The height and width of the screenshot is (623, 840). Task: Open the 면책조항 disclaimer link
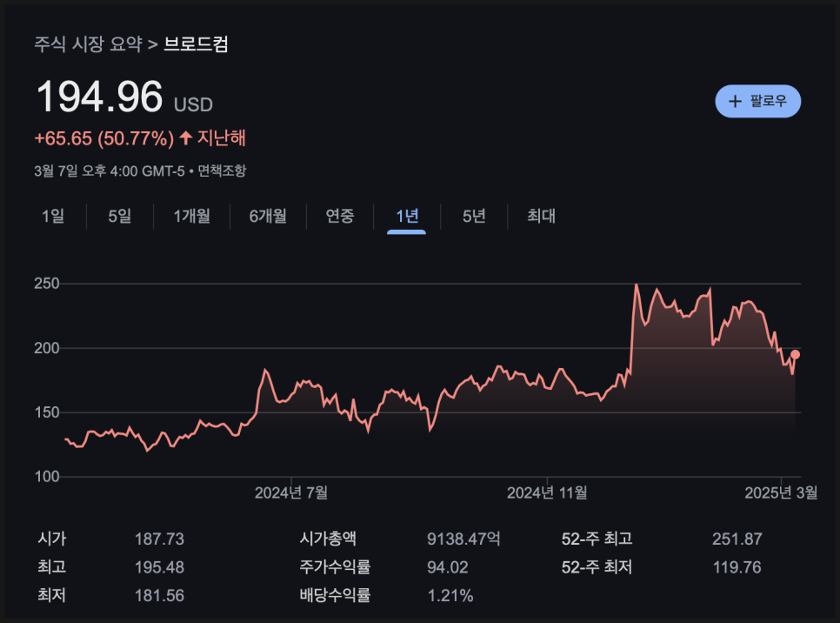click(222, 171)
